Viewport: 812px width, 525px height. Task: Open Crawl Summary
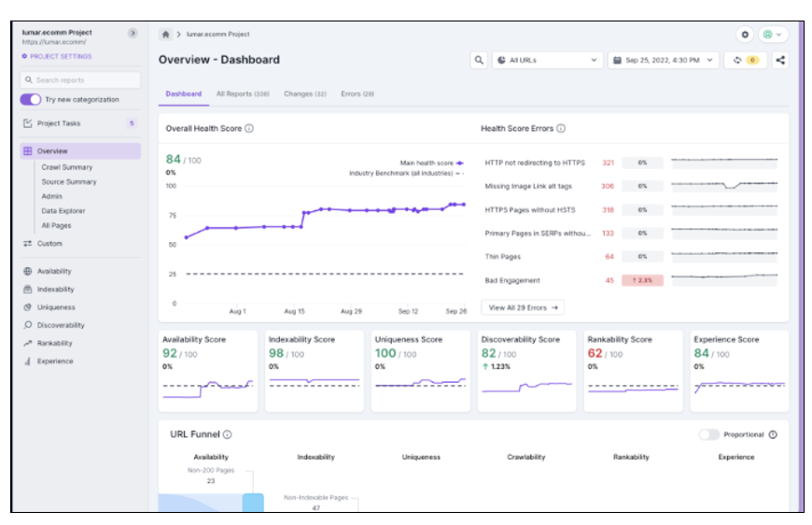(x=67, y=167)
